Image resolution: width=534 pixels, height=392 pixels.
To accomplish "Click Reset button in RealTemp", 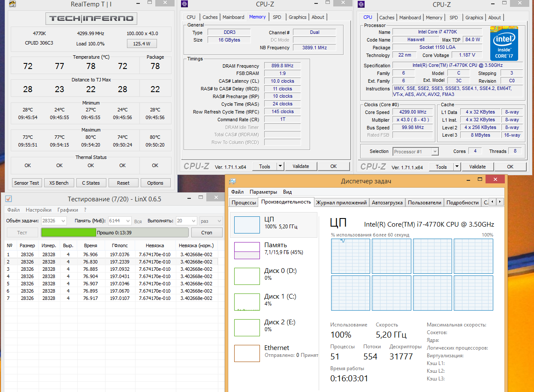I will [123, 183].
